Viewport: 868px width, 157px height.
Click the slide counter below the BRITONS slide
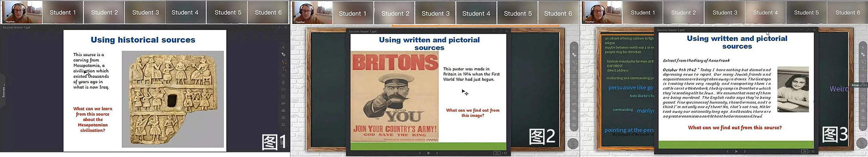pos(500,153)
